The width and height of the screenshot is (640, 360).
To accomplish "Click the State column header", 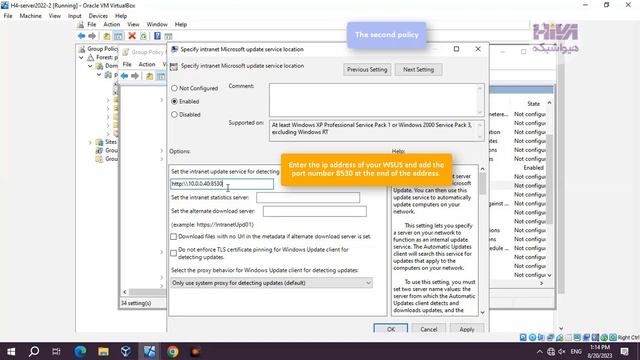I will tap(533, 104).
